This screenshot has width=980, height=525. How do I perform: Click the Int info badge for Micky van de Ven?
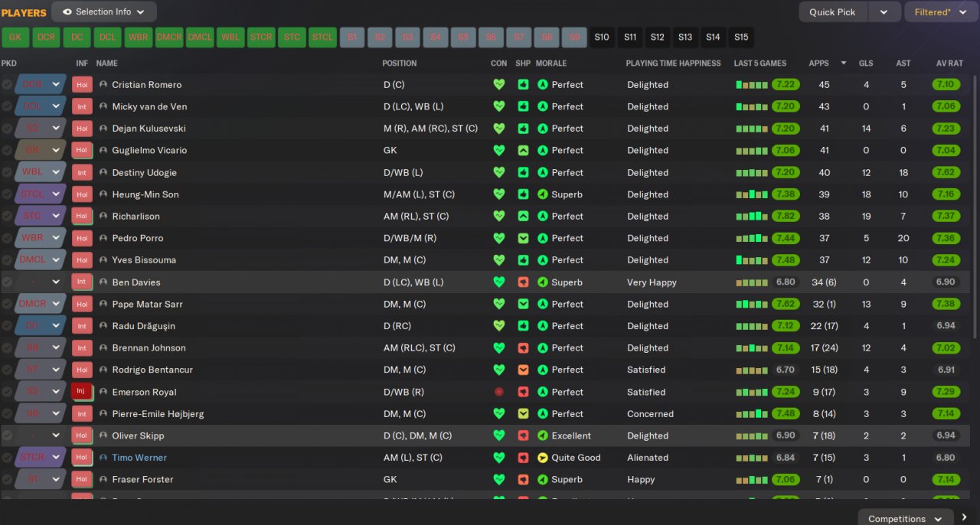pos(82,107)
